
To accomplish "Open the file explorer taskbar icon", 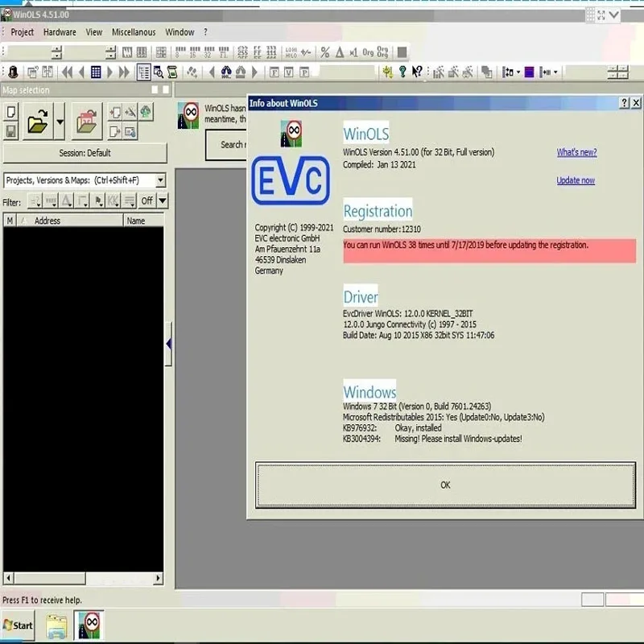I will coord(56,626).
